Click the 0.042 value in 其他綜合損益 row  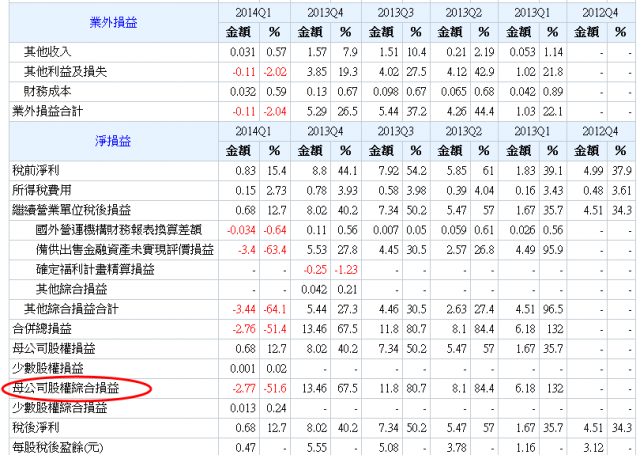(x=314, y=290)
